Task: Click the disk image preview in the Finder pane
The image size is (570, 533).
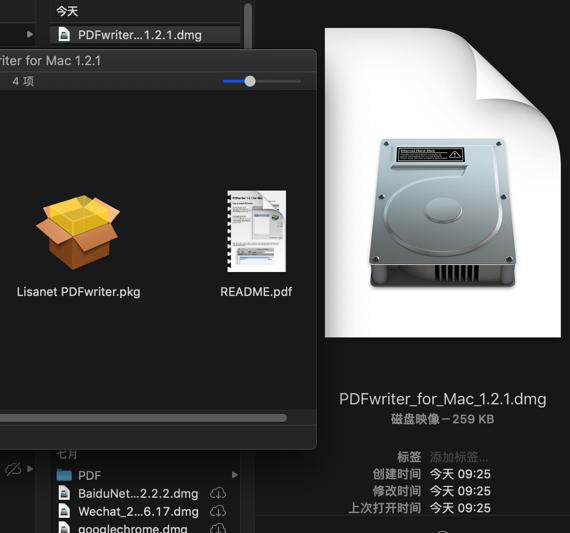Action: click(443, 183)
